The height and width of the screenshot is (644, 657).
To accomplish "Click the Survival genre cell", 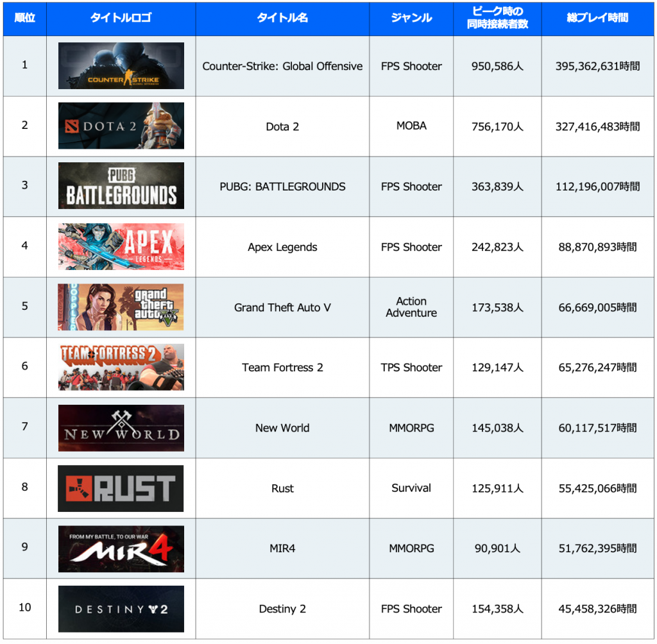I will click(411, 487).
